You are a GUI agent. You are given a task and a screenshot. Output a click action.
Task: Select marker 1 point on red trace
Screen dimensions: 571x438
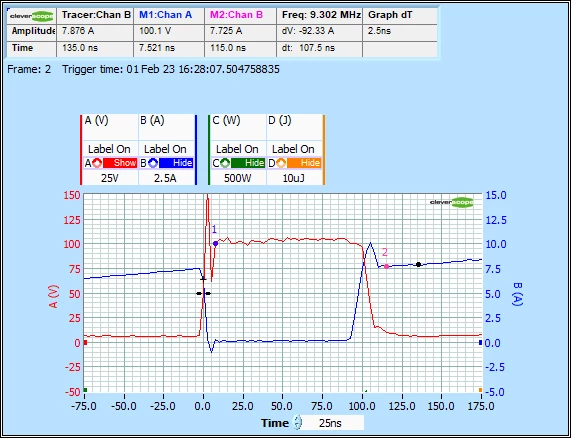216,244
